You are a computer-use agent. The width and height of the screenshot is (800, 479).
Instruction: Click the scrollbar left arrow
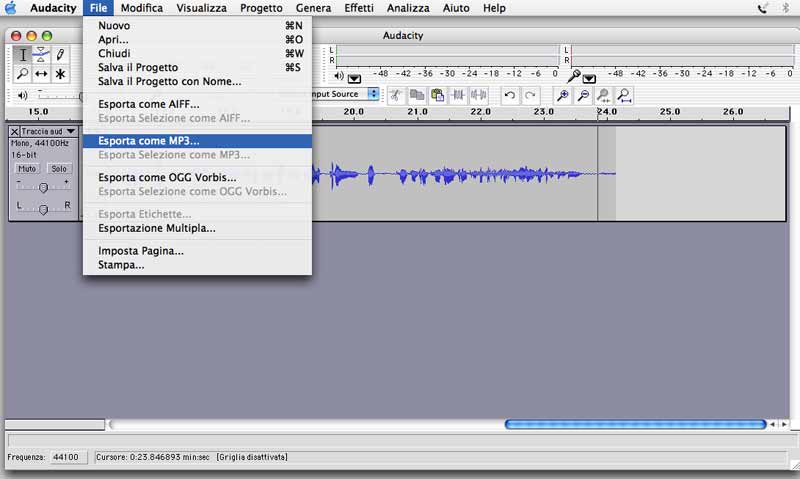pos(772,424)
